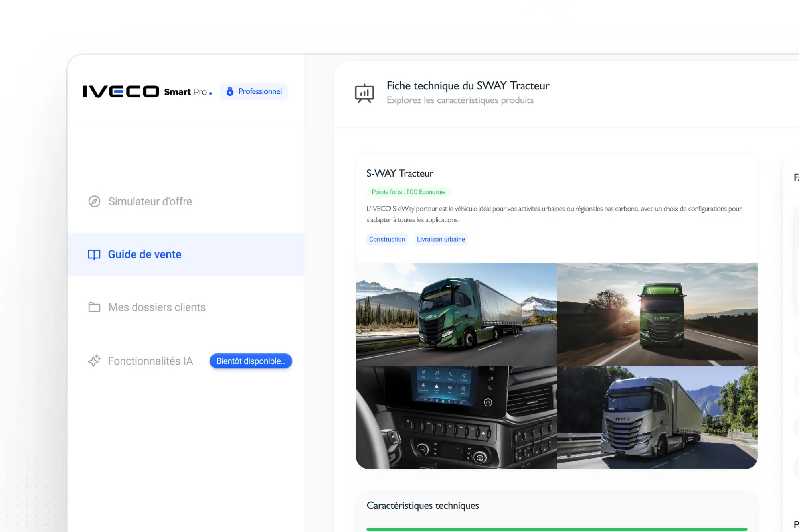Click Points forts TCO Economie label
The width and height of the screenshot is (799, 532).
[x=408, y=192]
